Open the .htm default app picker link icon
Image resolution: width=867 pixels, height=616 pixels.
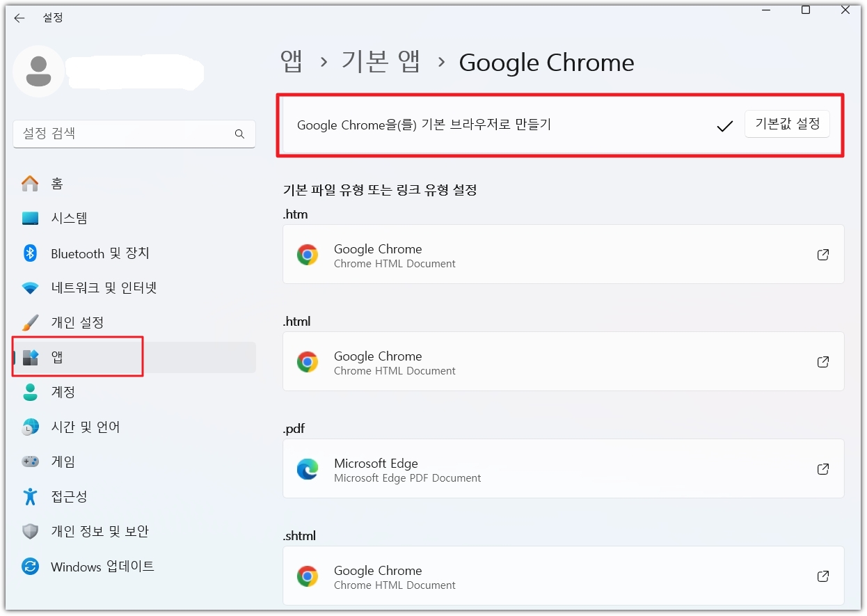(x=823, y=255)
